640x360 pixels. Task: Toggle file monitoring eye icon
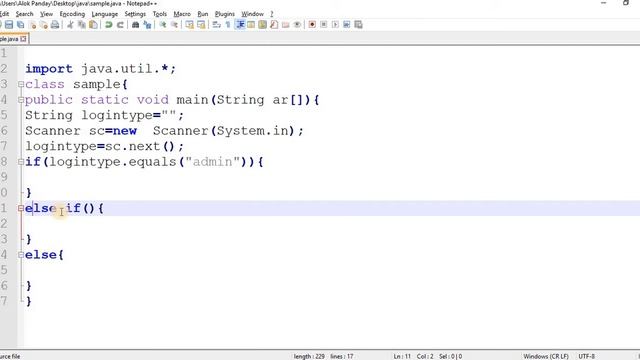pyautogui.click(x=297, y=25)
